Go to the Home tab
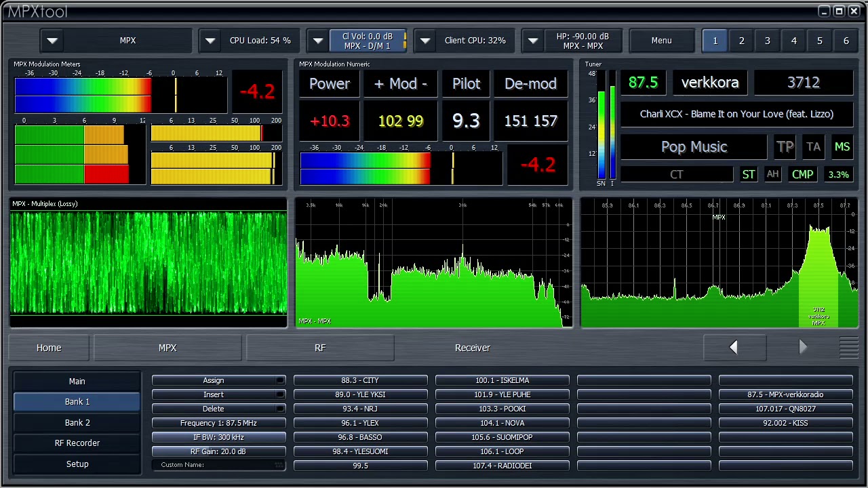This screenshot has width=868, height=488. click(x=49, y=348)
